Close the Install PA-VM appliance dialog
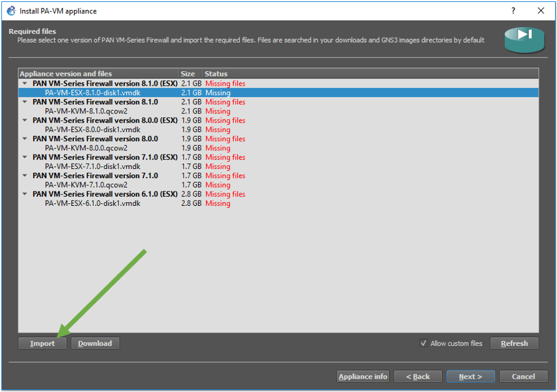557x392 pixels. tap(540, 11)
